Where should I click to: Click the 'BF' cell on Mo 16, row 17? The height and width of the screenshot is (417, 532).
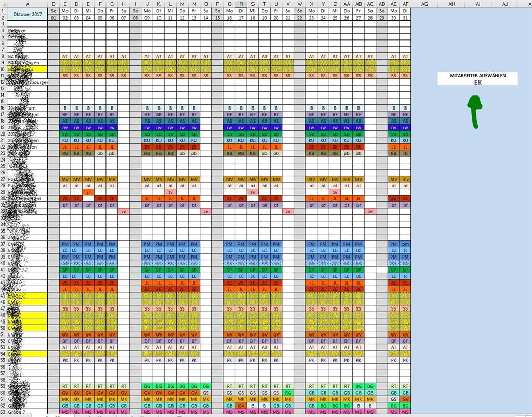coord(229,115)
